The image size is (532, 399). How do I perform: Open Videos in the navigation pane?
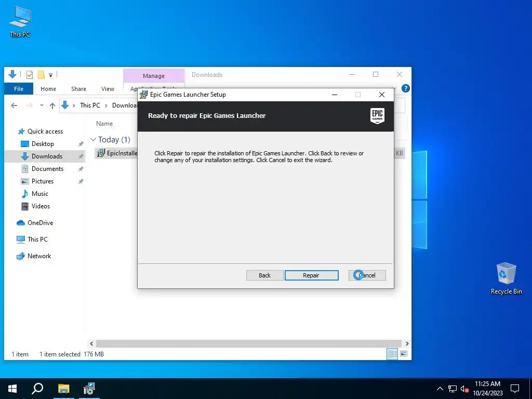pos(41,206)
